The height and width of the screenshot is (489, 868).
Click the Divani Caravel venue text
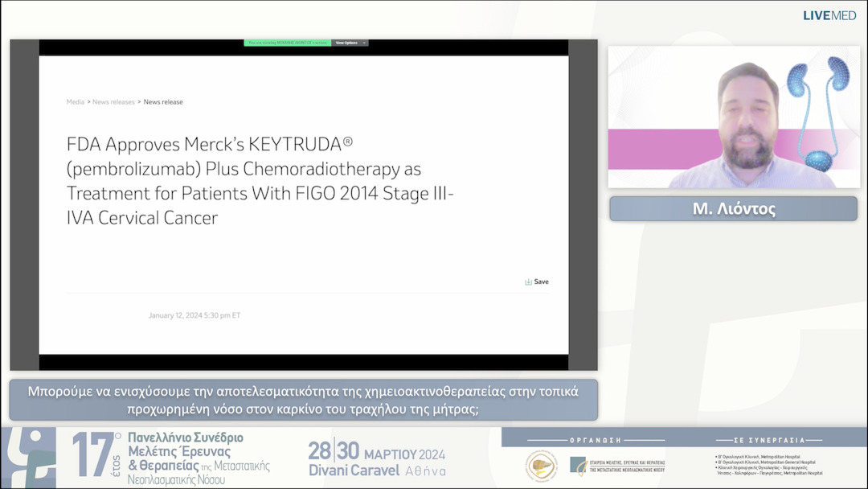pyautogui.click(x=353, y=471)
